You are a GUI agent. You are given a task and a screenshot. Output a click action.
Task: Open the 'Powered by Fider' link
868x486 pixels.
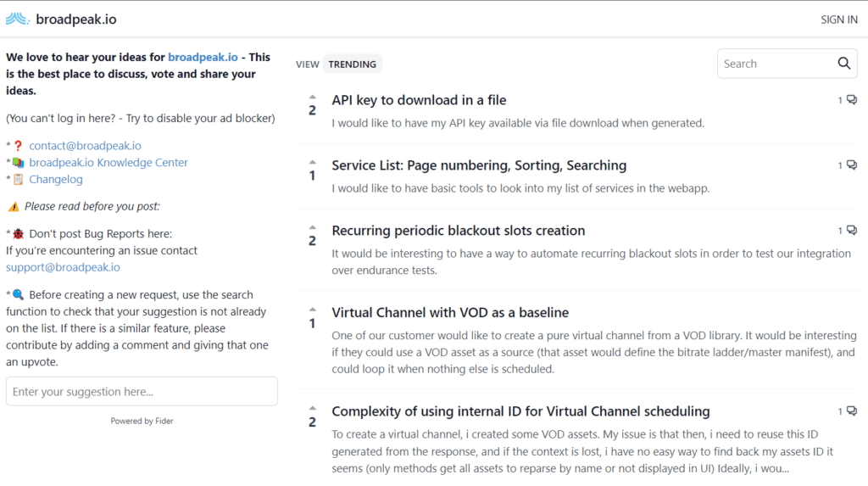142,422
